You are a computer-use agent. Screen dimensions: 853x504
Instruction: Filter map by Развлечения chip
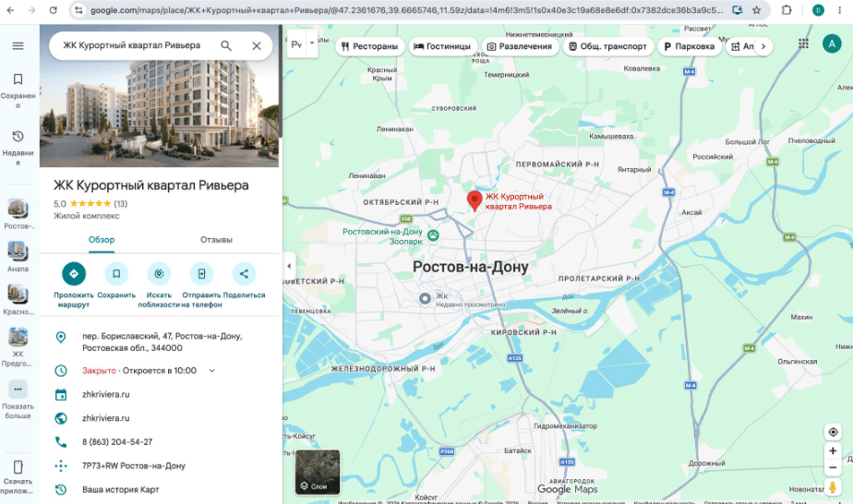520,47
